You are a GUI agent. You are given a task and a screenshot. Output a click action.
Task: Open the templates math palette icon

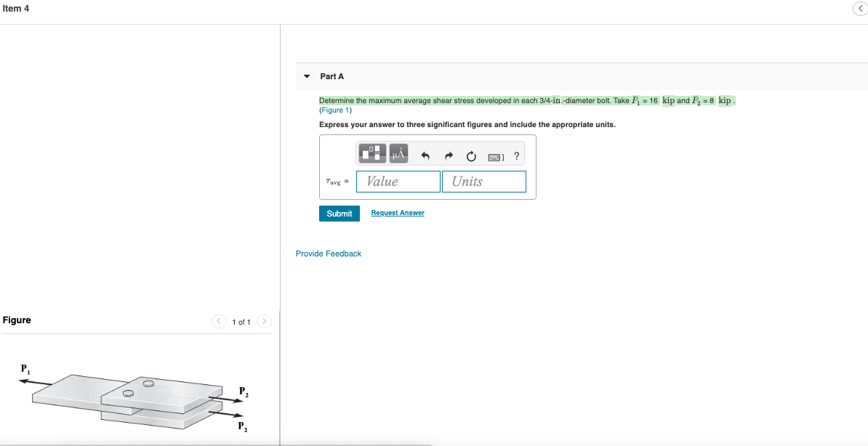pos(372,153)
